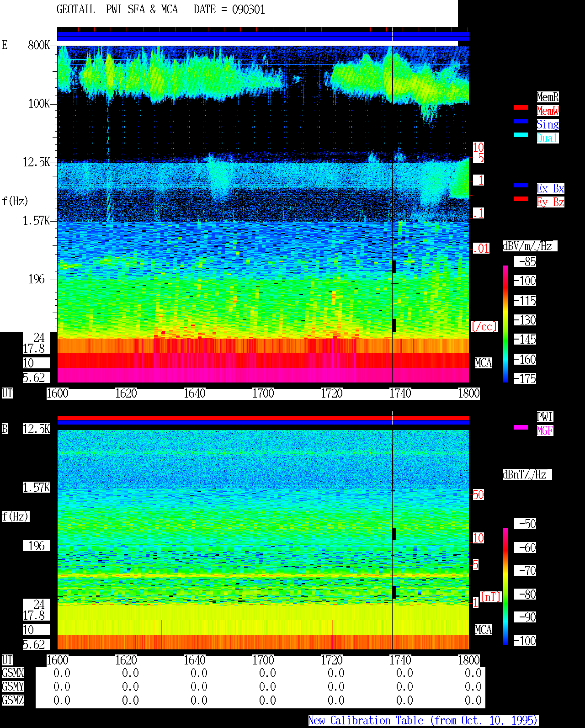Click the lower MCA label beside magnetic panel
The image size is (585, 728).
484,630
